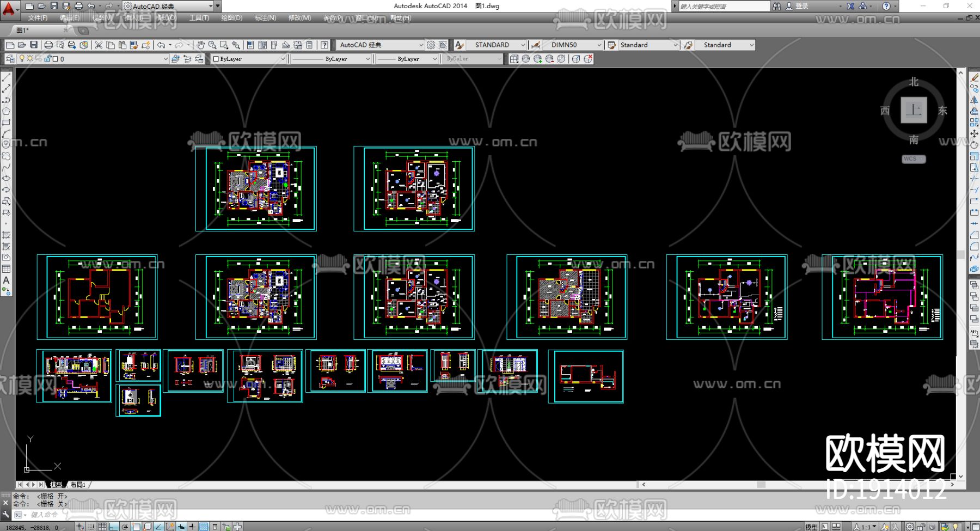The height and width of the screenshot is (531, 980).
Task: Toggle the layer 0 lock icon
Action: [47, 59]
